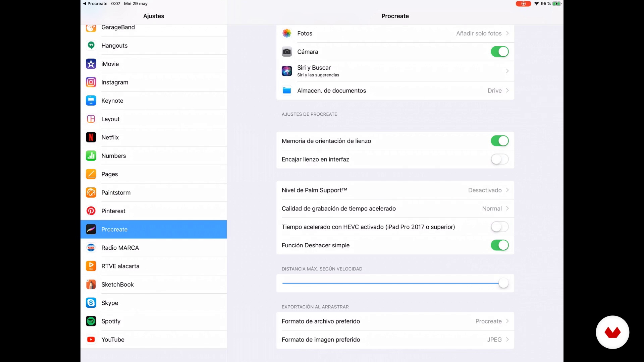Click the Skype icon
Screen dimensions: 644x362
coord(91,303)
